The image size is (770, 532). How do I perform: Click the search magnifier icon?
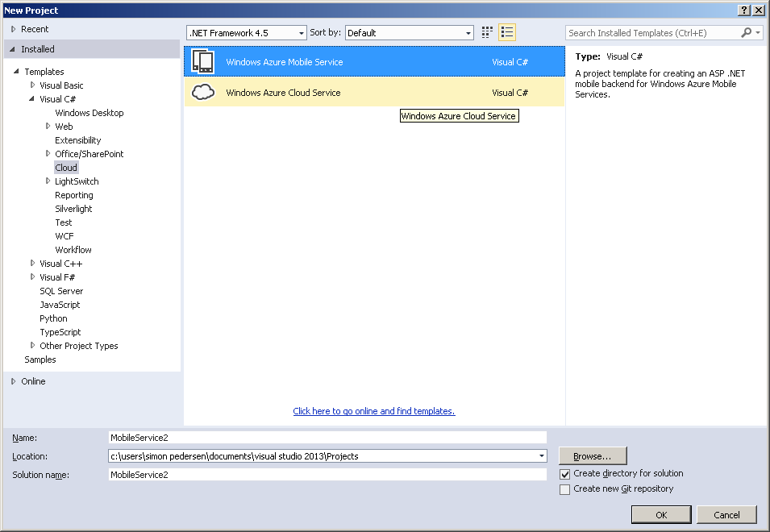(x=747, y=32)
